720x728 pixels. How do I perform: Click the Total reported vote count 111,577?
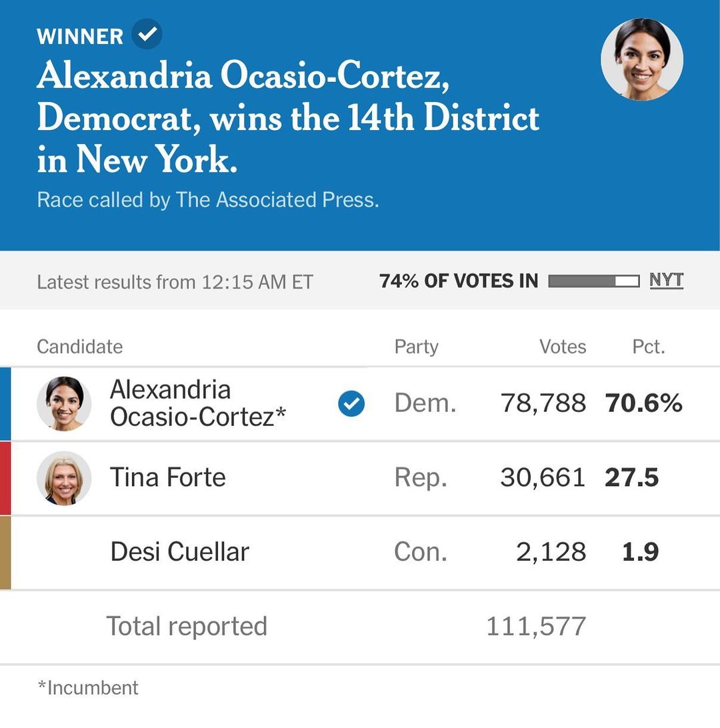tap(536, 627)
